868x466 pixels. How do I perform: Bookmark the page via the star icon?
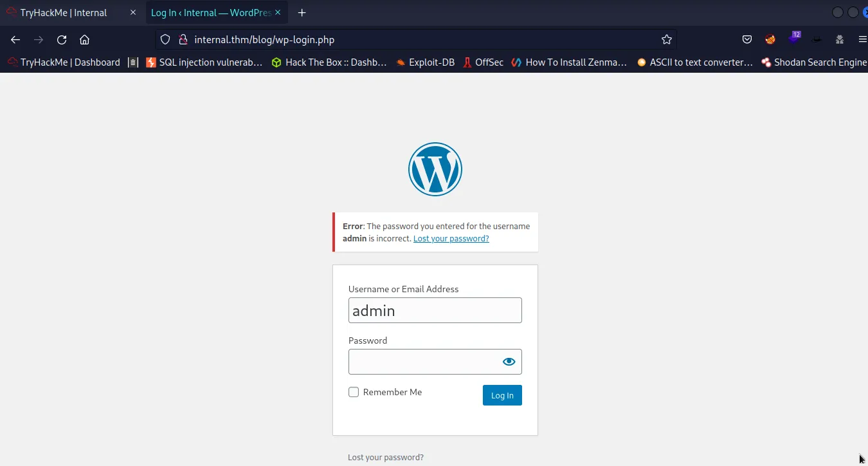click(667, 39)
